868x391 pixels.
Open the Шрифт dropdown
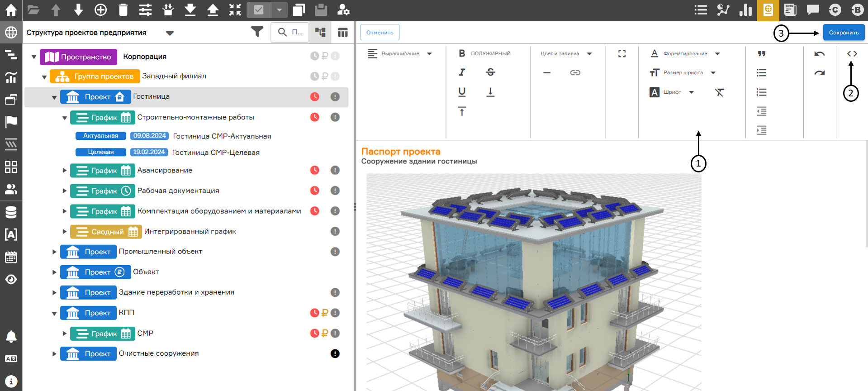point(672,92)
